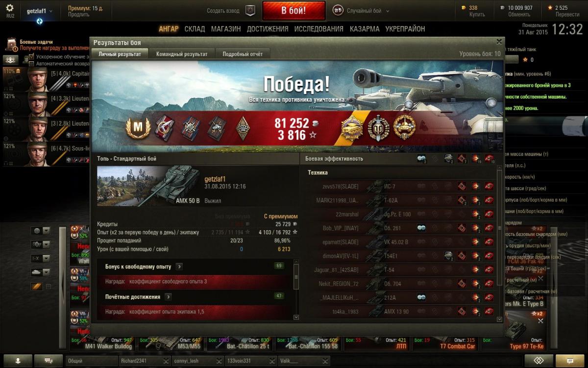
Task: Click the platoon creation emblem icon
Action: coord(250,11)
